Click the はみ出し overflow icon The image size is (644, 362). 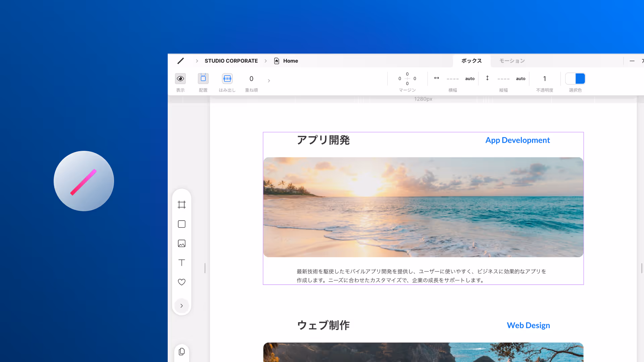click(227, 78)
